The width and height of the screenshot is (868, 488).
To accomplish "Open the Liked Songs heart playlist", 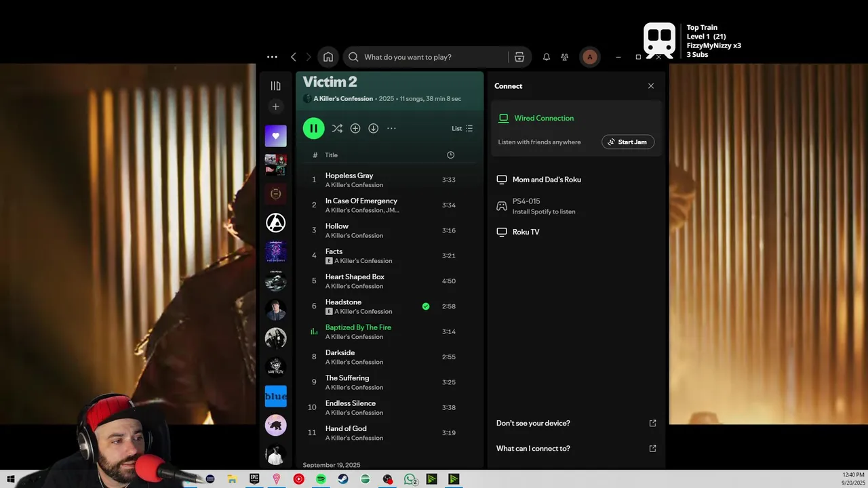I will tap(275, 136).
